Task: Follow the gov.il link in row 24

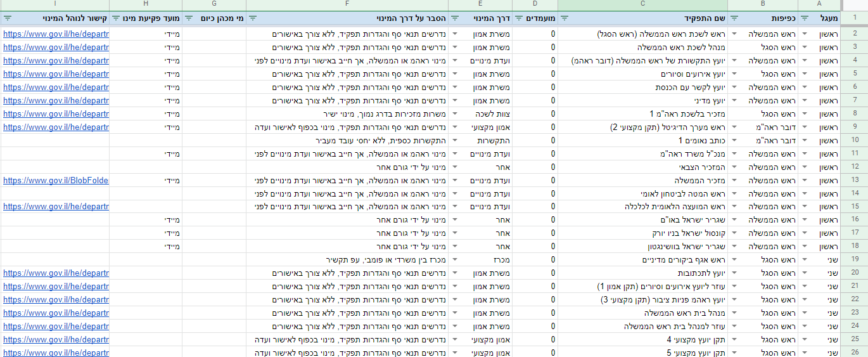Action: tap(56, 327)
